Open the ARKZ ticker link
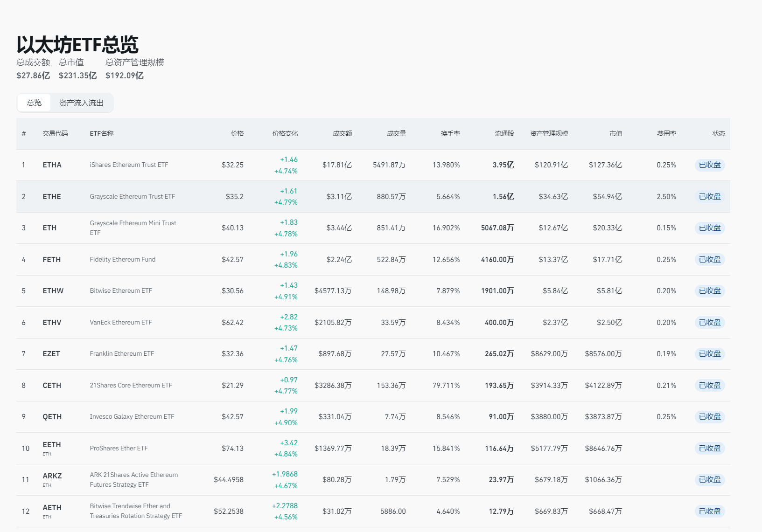 click(52, 476)
